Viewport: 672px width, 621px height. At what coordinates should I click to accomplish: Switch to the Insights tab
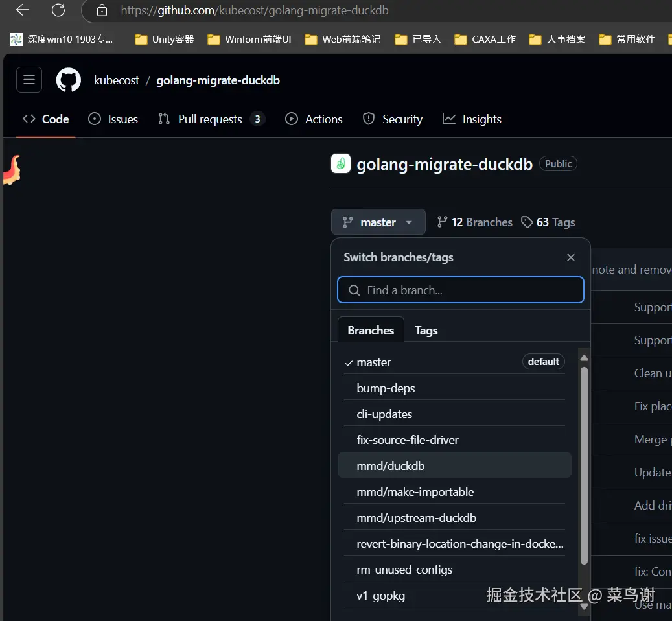point(472,119)
